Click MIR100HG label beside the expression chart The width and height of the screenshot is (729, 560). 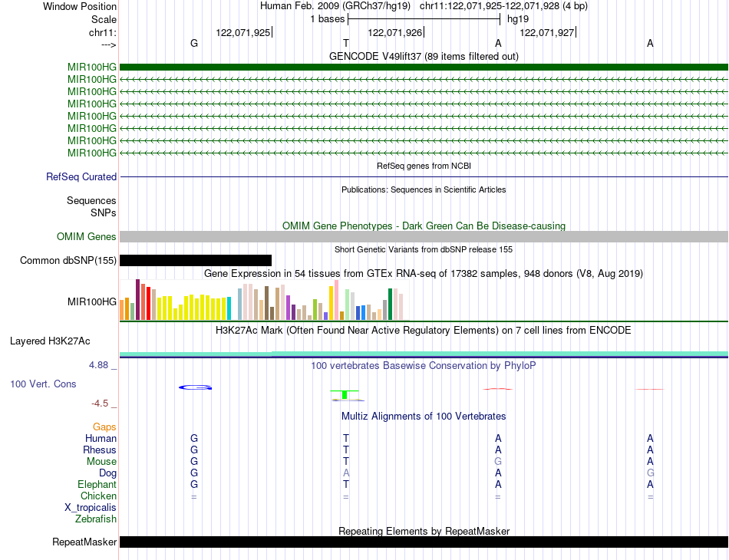(91, 301)
